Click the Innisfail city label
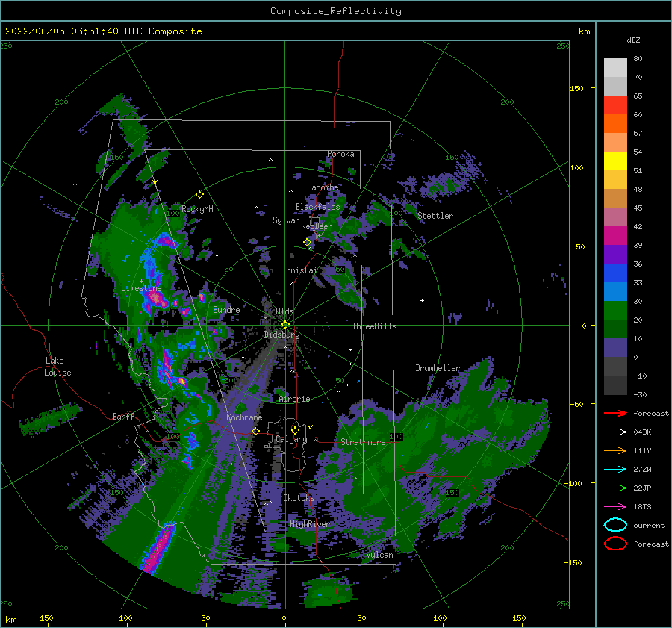The width and height of the screenshot is (672, 628). [302, 270]
